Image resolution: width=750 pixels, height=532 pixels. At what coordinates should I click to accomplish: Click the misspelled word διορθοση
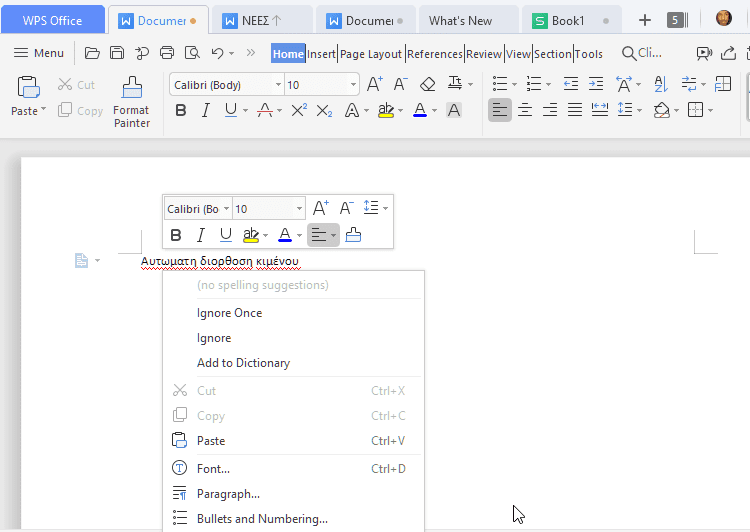click(x=226, y=261)
